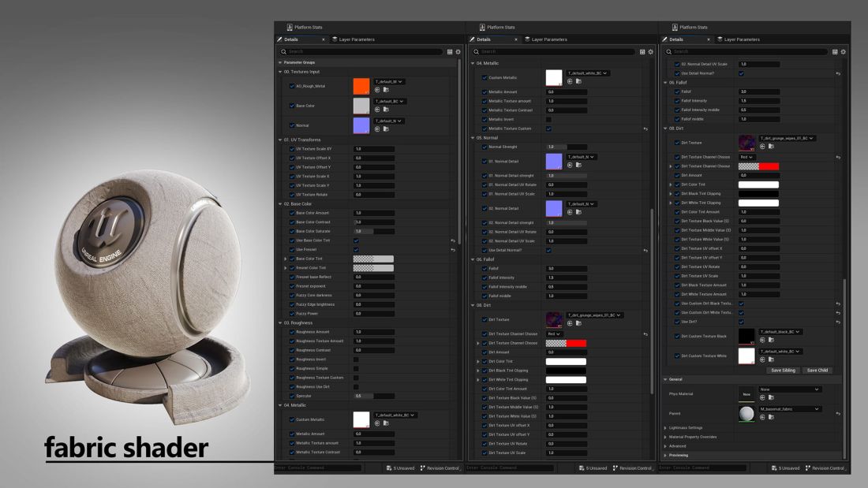Image resolution: width=868 pixels, height=488 pixels.
Task: Click the Base Color Tint color swatch
Action: click(374, 259)
